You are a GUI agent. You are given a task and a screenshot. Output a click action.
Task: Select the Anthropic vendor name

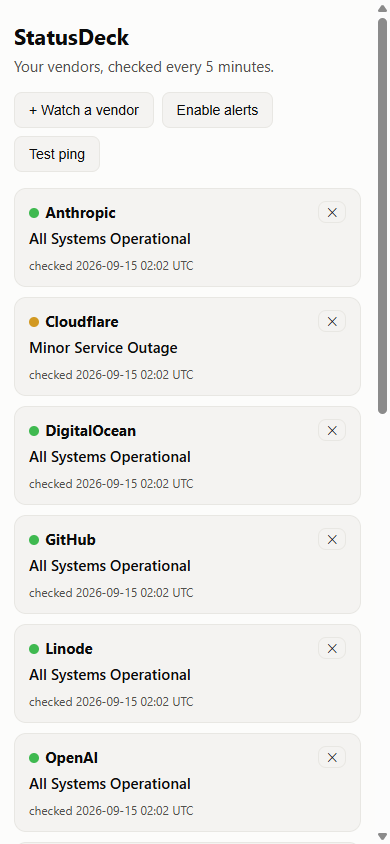pyautogui.click(x=81, y=213)
